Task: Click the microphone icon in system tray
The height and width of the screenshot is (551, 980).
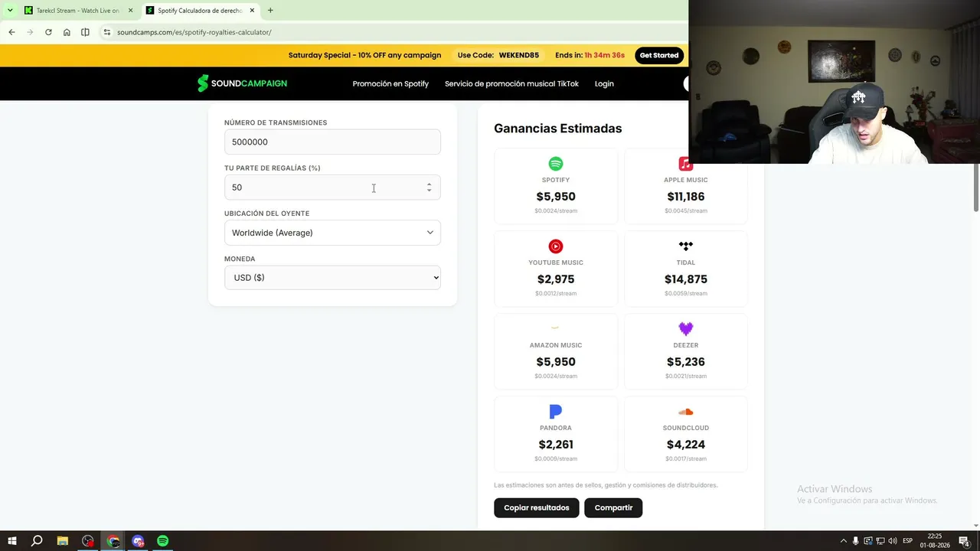Action: click(x=856, y=541)
